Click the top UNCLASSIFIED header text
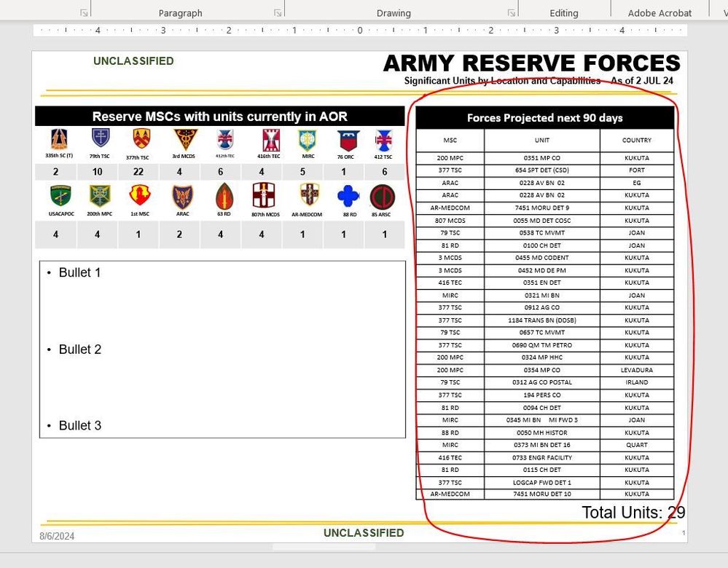Image resolution: width=728 pixels, height=568 pixels. point(133,60)
